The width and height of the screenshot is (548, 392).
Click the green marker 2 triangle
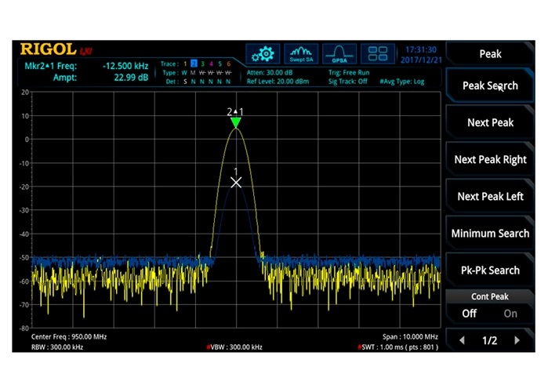coord(235,123)
